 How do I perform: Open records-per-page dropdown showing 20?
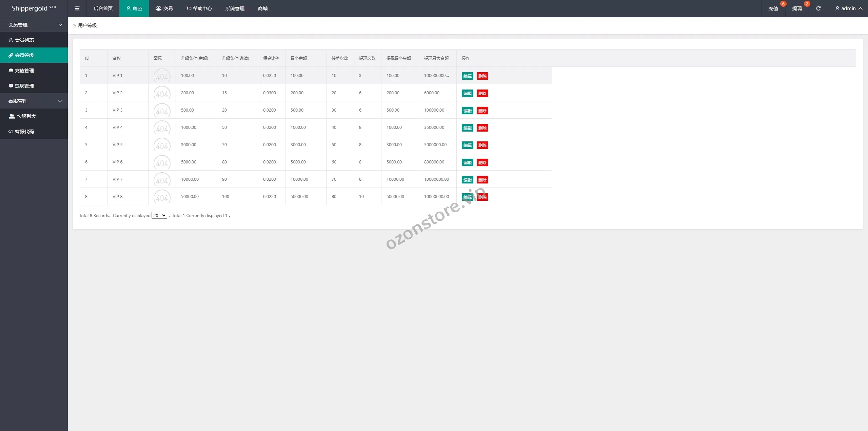click(159, 216)
